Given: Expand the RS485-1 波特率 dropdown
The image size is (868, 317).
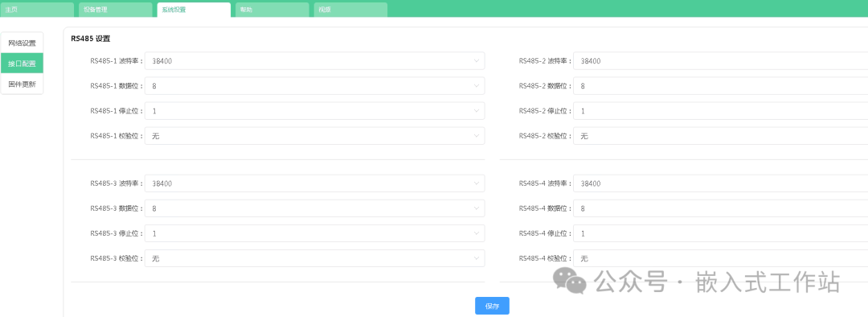Looking at the screenshot, I should point(314,61).
